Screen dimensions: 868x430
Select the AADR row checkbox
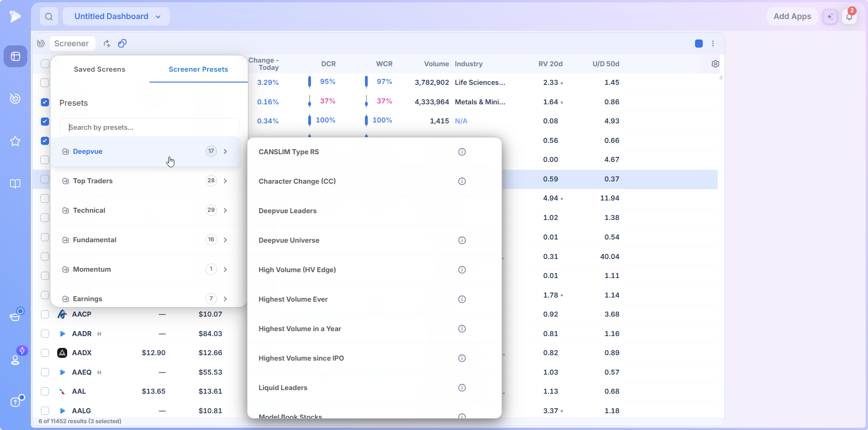click(x=44, y=334)
